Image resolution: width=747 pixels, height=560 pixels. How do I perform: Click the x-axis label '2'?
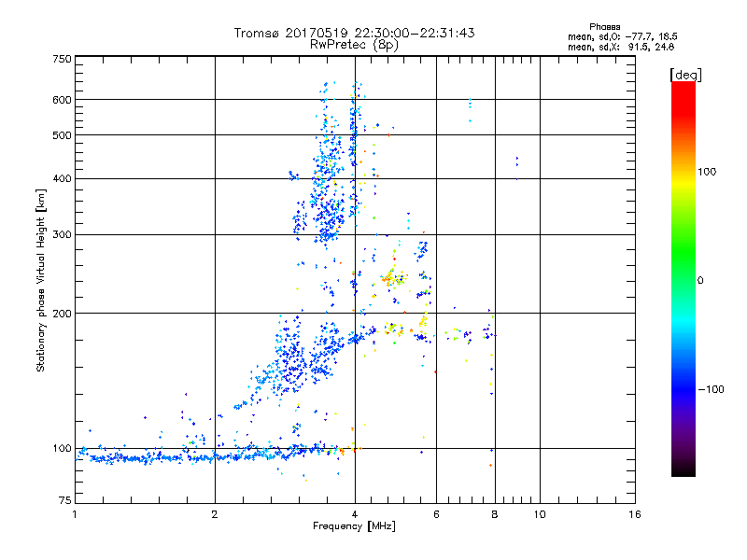tap(215, 514)
